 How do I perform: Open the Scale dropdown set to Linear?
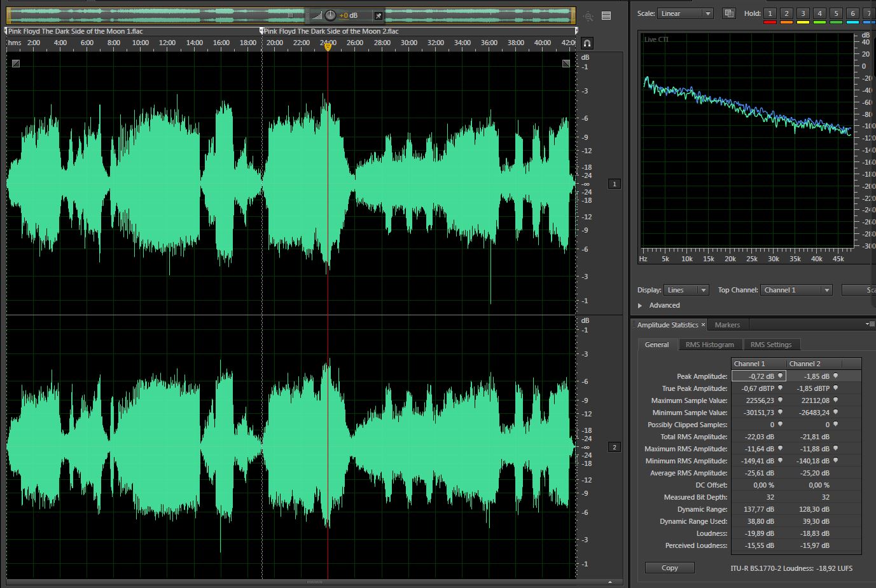click(x=685, y=13)
